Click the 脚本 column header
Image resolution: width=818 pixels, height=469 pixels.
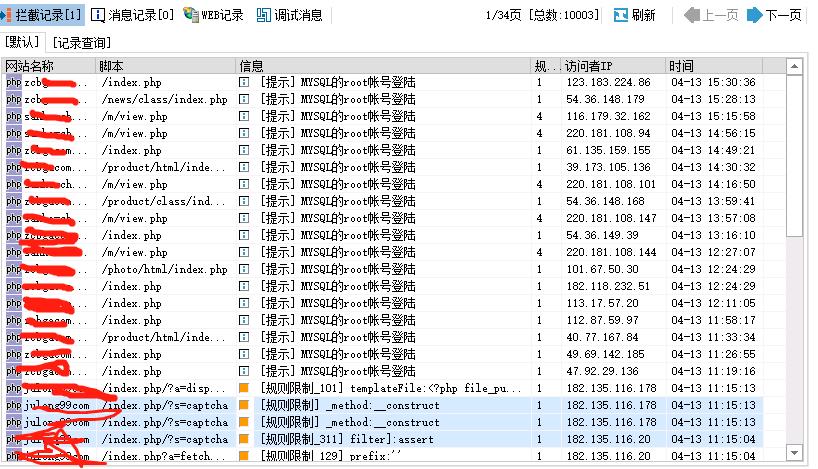[x=165, y=65]
